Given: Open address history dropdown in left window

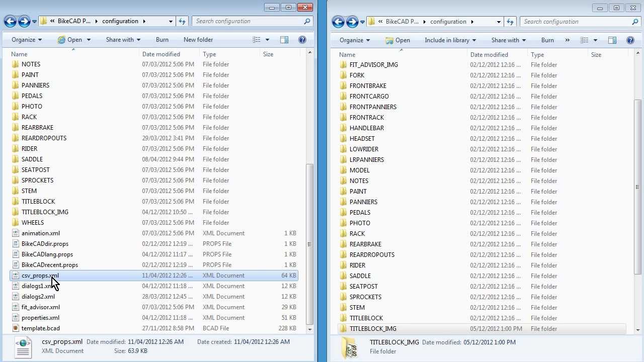Looking at the screenshot, I should (171, 21).
